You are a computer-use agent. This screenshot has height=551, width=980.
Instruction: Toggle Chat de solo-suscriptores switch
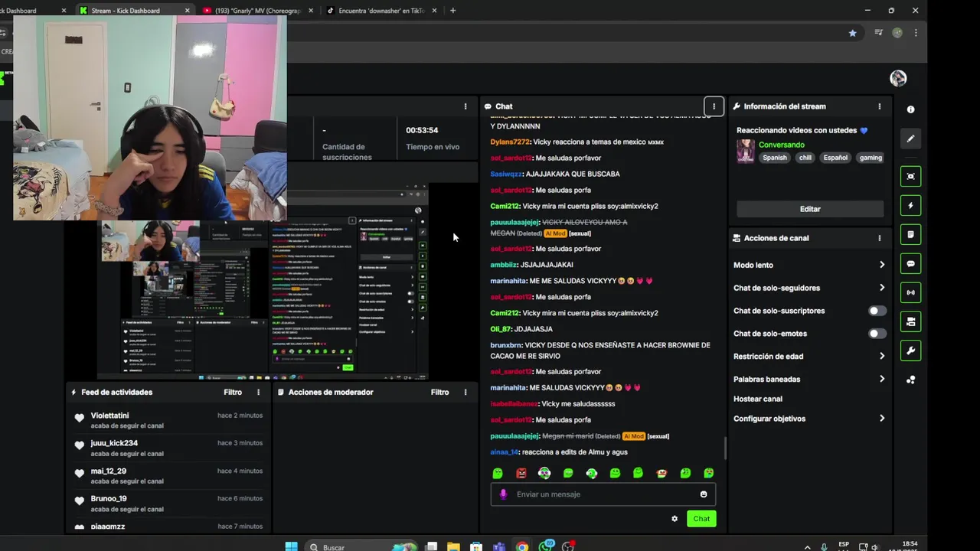pyautogui.click(x=877, y=311)
